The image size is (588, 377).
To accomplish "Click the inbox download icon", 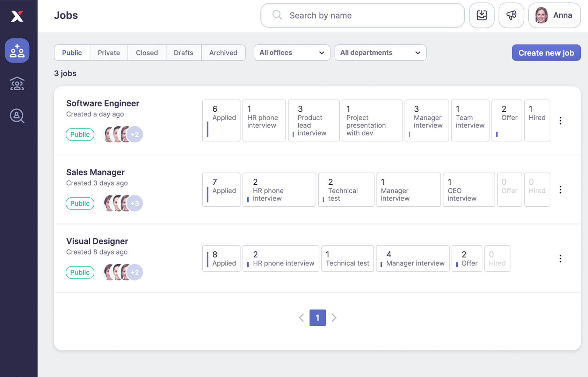I will (481, 15).
